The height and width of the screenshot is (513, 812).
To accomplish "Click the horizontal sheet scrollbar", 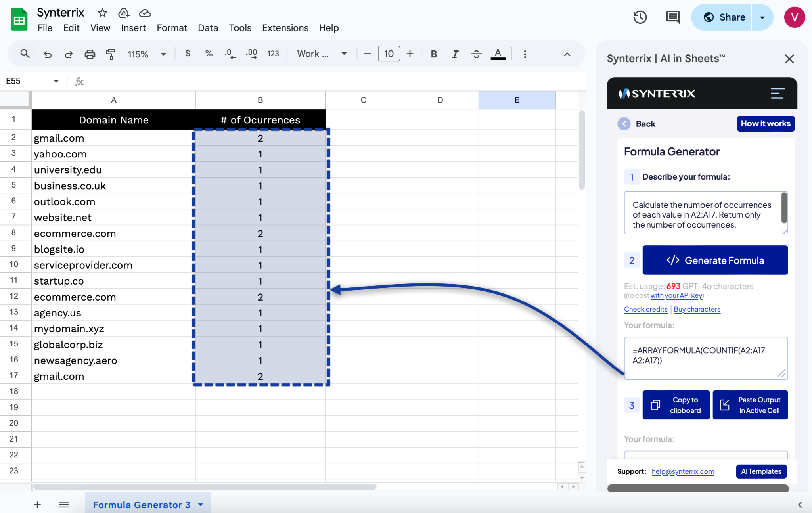I will tap(205, 486).
